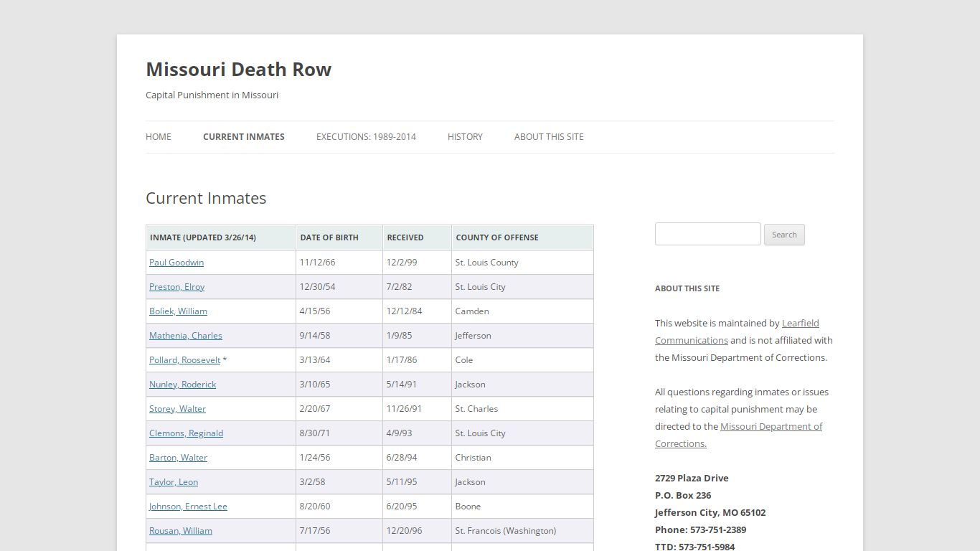Viewport: 980px width, 551px height.
Task: Click the ABOUT THIS SITE sidebar heading
Action: coord(687,288)
